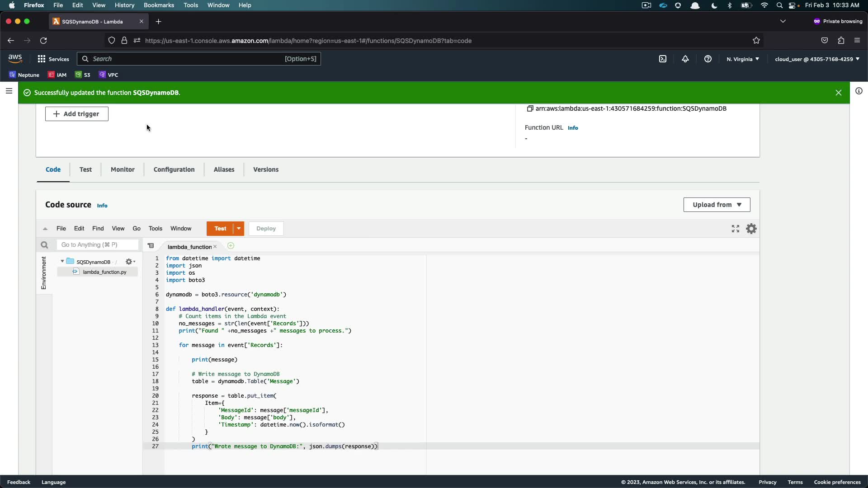Toggle the left navigation hamburger menu
Image resolution: width=868 pixels, height=488 pixels.
9,91
